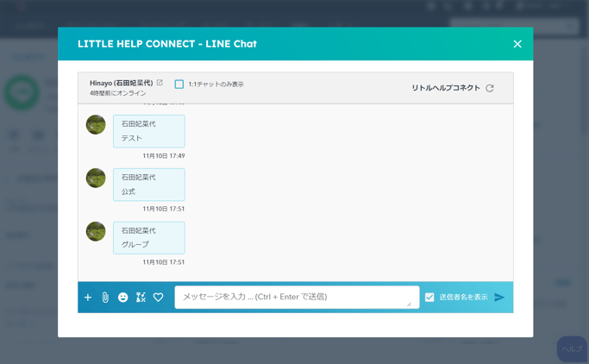
Task: Uncheck 送信者名を表示 checkbox
Action: [429, 297]
